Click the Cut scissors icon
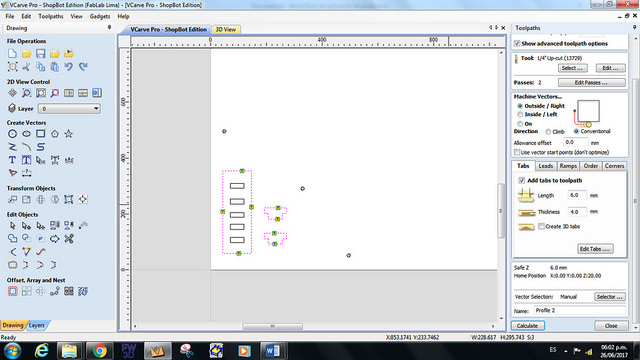The width and height of the screenshot is (640, 360). (x=27, y=67)
